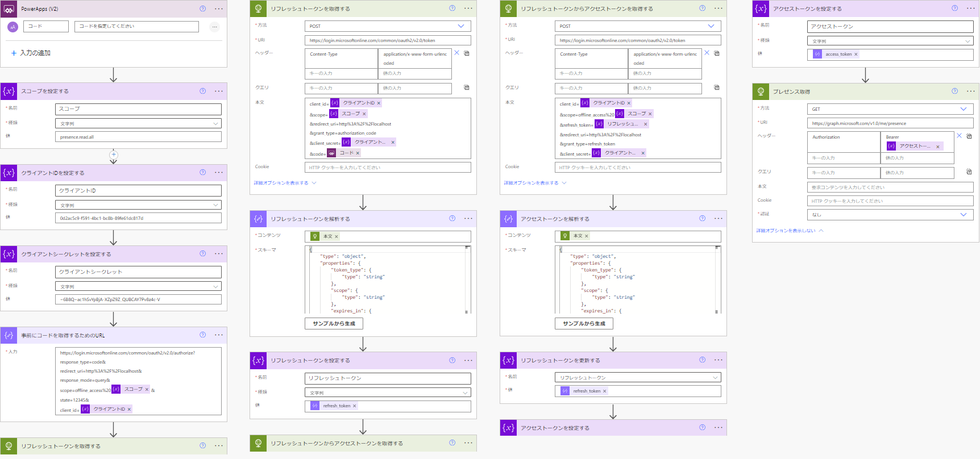Show advanced options in リフレッシュトークンを取得する

coord(285,183)
